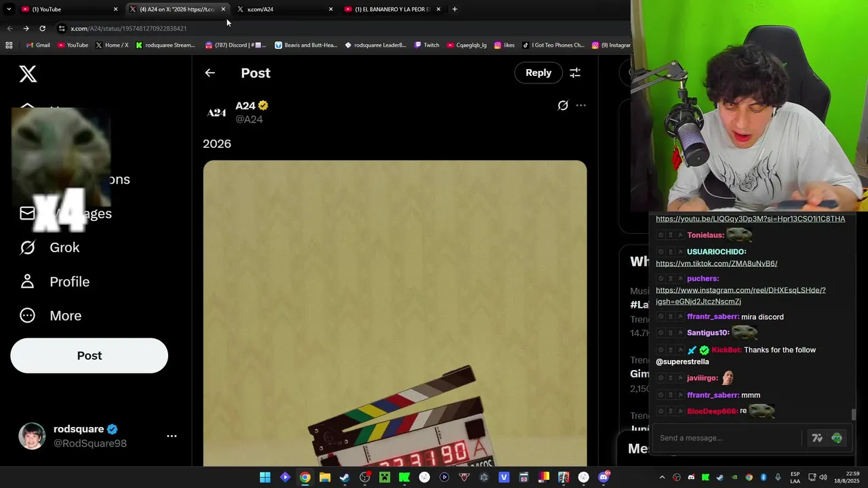868x488 pixels.
Task: Open a new Chrome tab
Action: (x=454, y=9)
